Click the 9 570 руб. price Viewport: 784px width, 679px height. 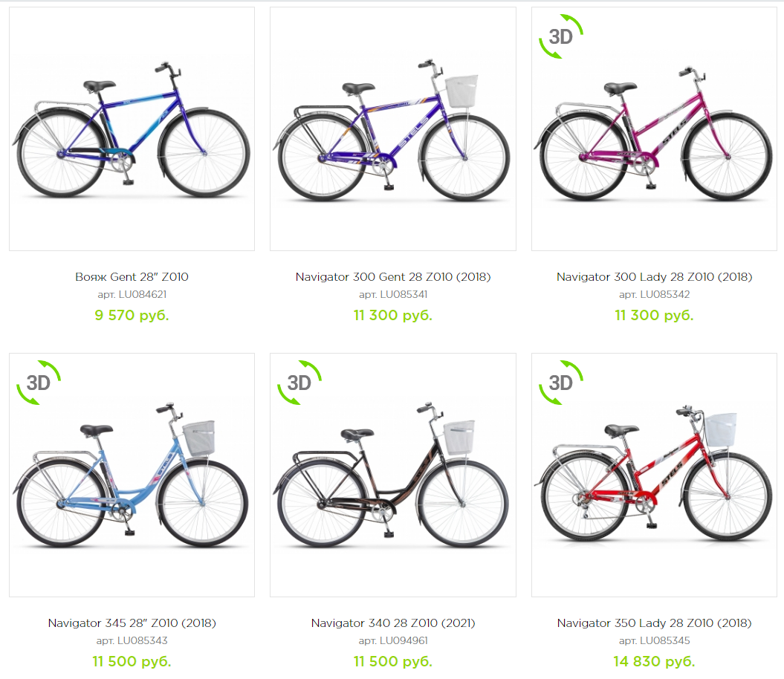(132, 315)
